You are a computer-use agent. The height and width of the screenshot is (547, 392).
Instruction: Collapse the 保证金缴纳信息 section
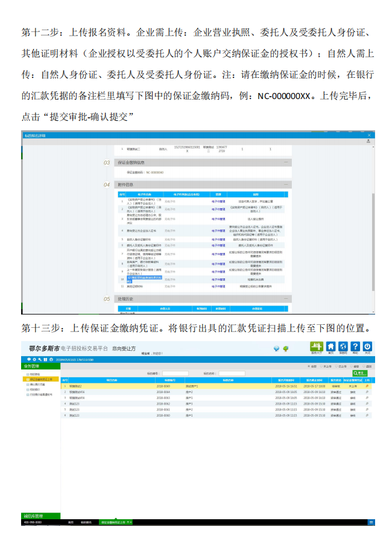click(x=286, y=162)
